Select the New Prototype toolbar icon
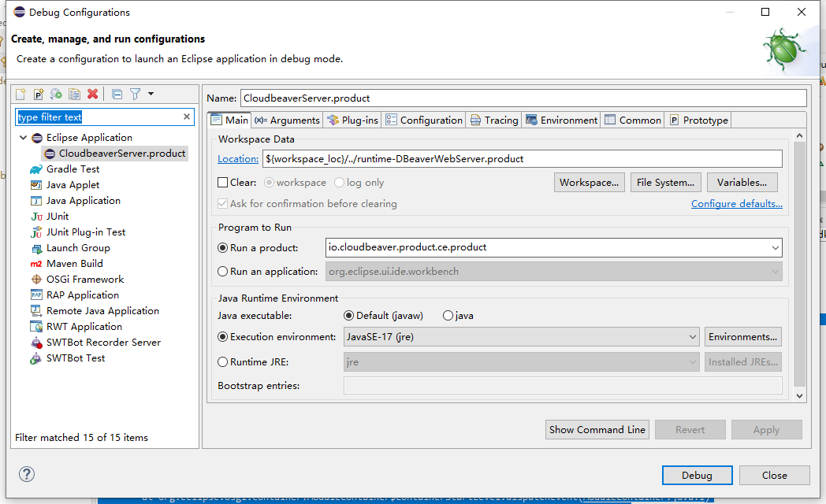 (38, 93)
